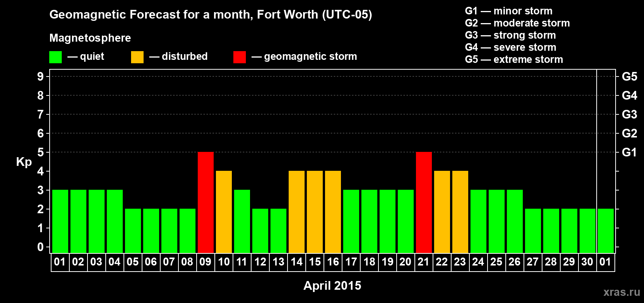Select the green bar above day 13
Image resolution: width=644 pixels, height=303 pixels.
pos(278,231)
